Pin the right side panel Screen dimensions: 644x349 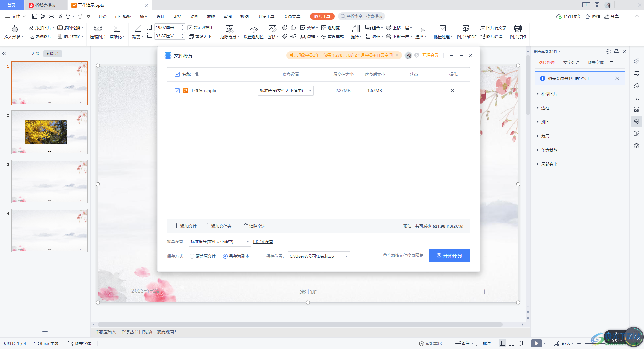(x=616, y=51)
